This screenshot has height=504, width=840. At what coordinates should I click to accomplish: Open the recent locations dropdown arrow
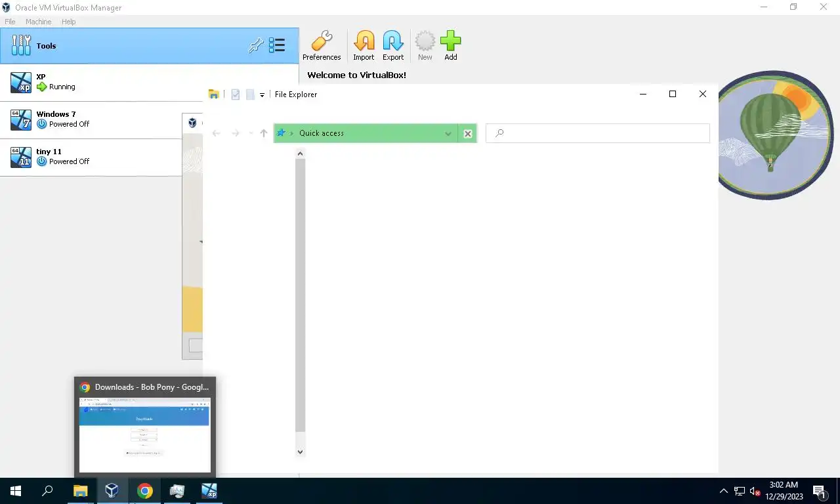click(251, 133)
